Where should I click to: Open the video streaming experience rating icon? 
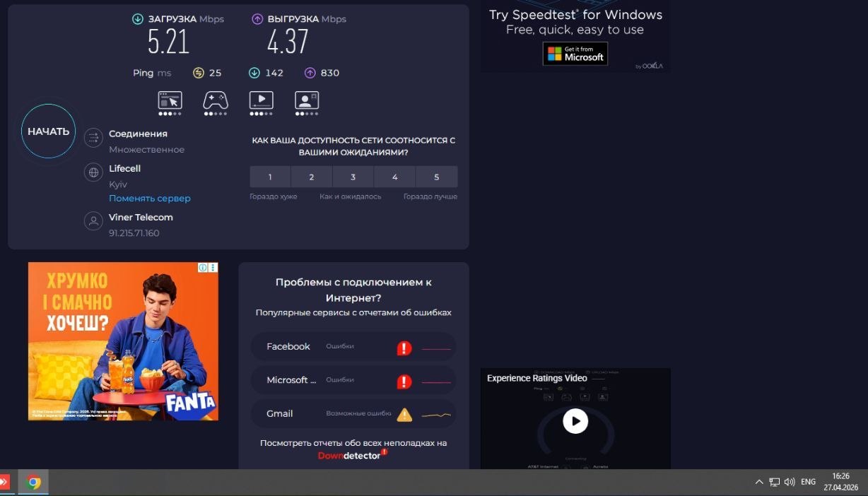262,103
